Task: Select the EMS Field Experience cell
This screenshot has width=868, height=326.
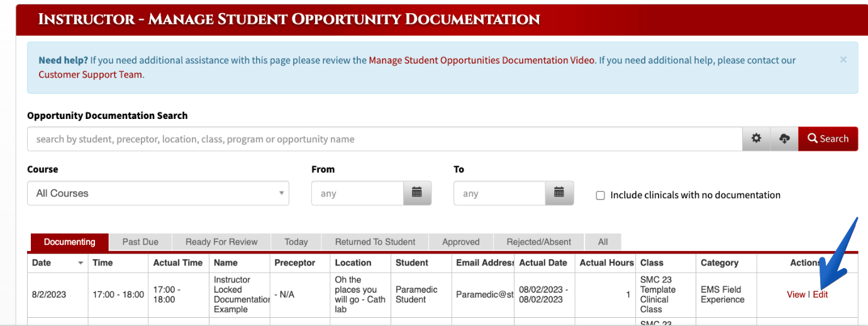Action: pos(726,295)
